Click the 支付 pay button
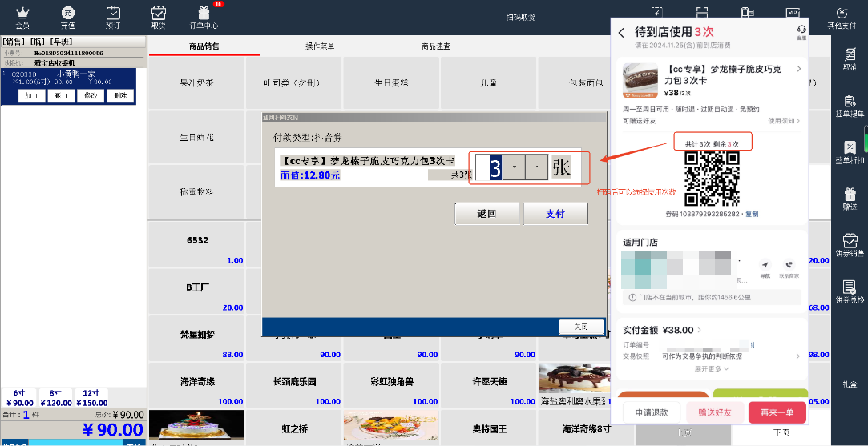This screenshot has width=868, height=446. pos(555,214)
